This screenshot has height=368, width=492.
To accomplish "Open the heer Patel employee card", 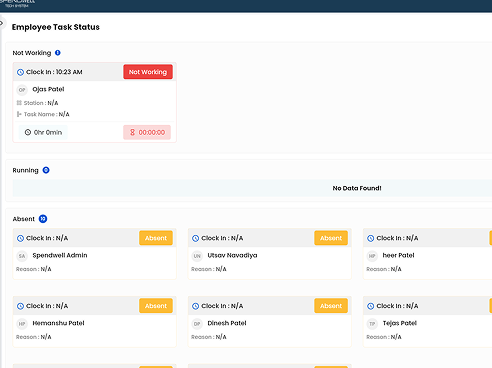I will coord(427,254).
